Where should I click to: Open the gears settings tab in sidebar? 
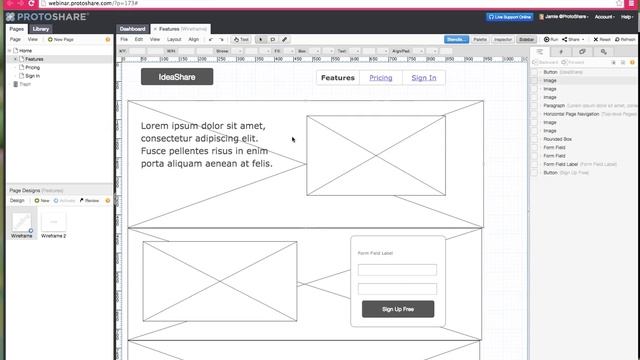coord(603,52)
